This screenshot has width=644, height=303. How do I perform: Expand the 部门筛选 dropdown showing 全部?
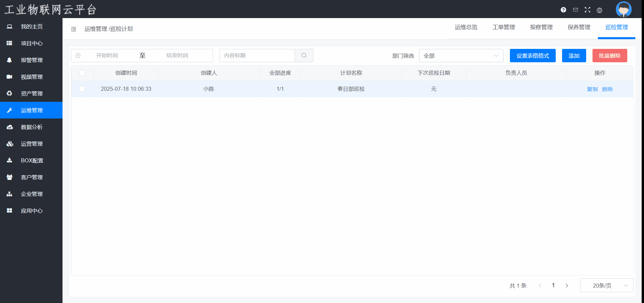[461, 56]
